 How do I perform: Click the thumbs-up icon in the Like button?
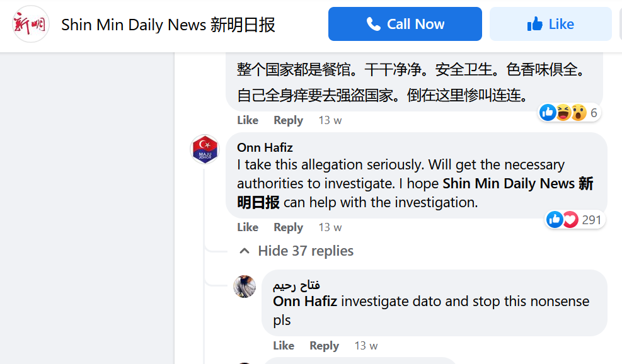535,25
